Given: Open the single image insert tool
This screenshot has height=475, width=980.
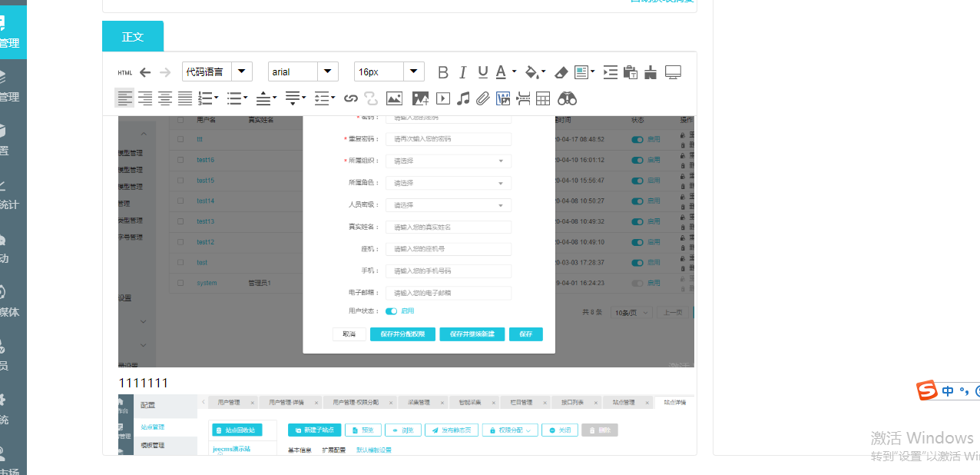Looking at the screenshot, I should [x=394, y=98].
